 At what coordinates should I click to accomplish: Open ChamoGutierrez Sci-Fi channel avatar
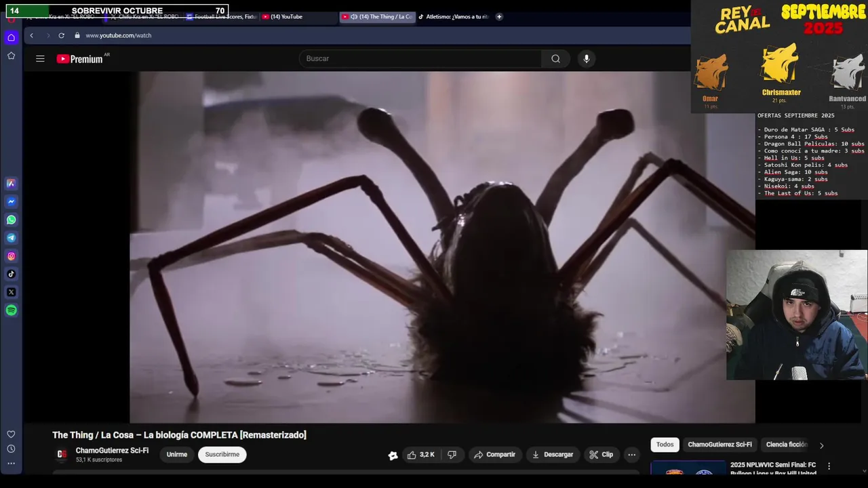(x=62, y=454)
